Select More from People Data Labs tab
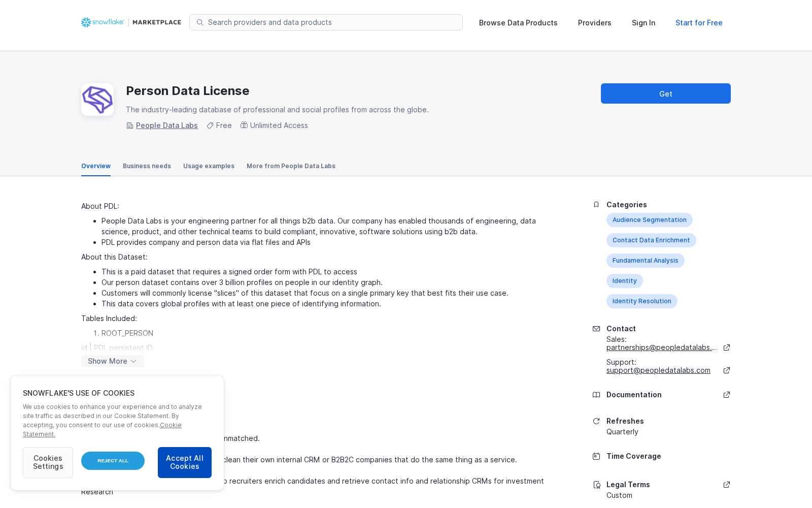Screen dimensions: 812x508 (291, 166)
